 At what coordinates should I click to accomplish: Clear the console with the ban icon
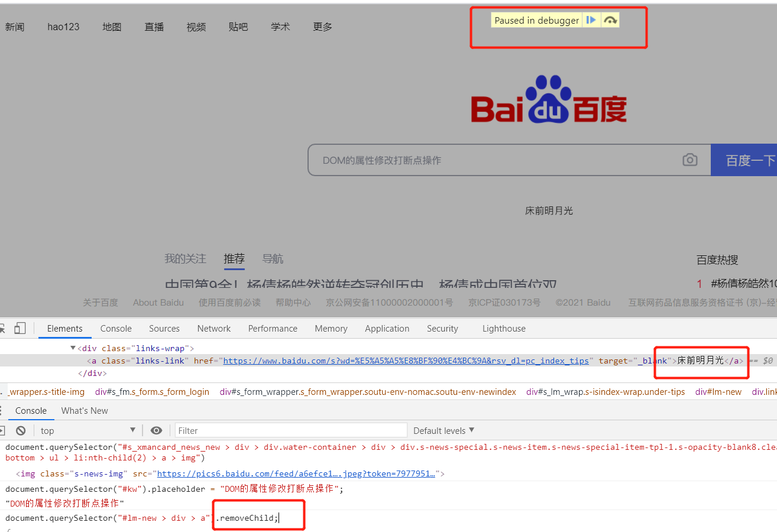tap(21, 430)
